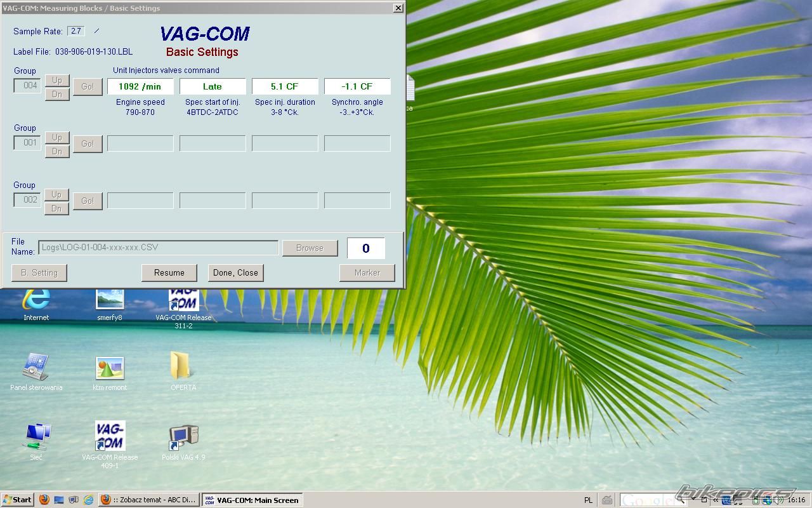Click Internet Explorer quick launch icon

coord(89,500)
